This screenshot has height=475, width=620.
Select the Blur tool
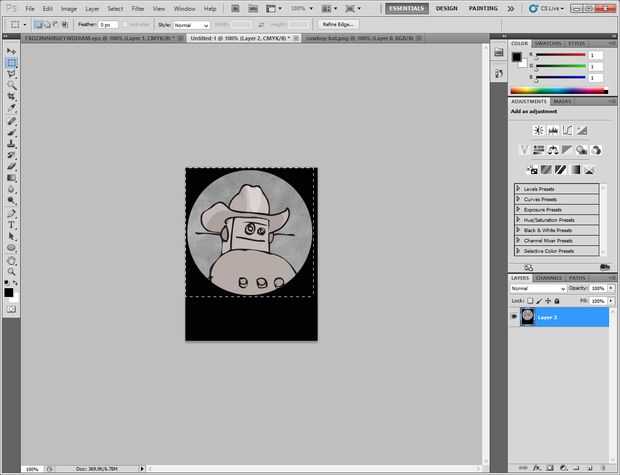[11, 189]
